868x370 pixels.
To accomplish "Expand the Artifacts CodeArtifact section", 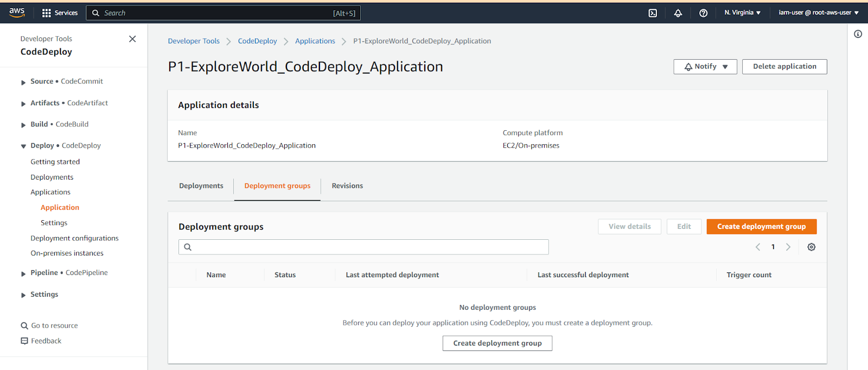I will click(23, 104).
